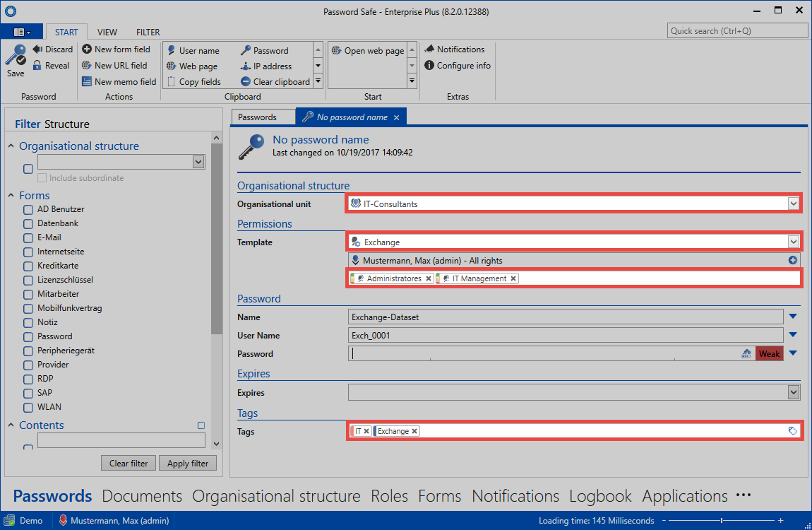Copy Password to clipboard

click(265, 50)
